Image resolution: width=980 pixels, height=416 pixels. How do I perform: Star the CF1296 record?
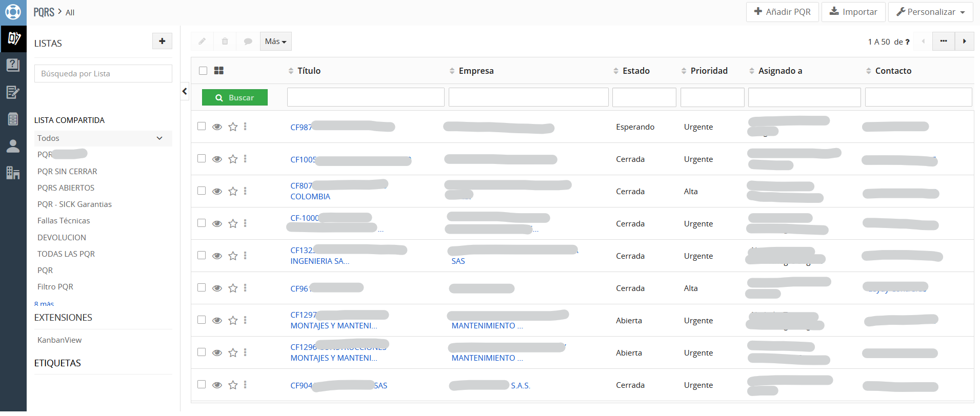coord(233,352)
